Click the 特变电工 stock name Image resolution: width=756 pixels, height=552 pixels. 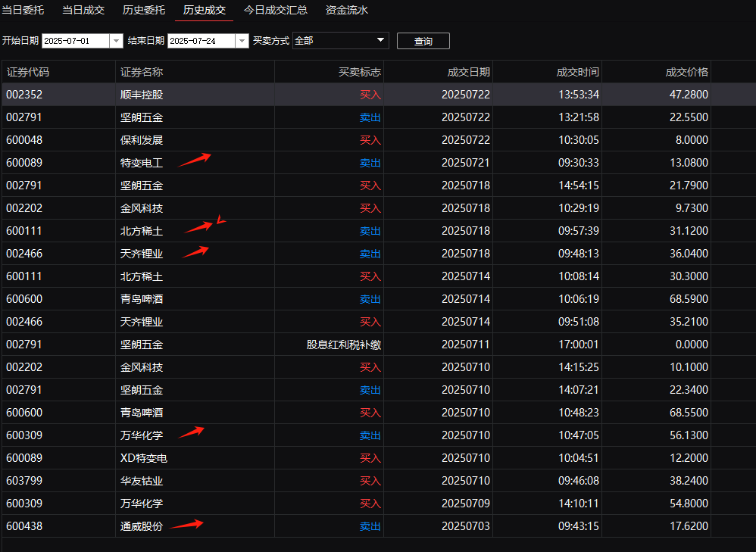pos(141,163)
